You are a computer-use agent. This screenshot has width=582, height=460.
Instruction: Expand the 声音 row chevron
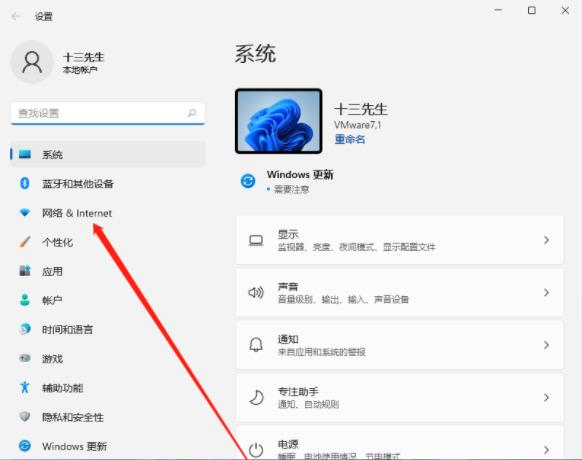pyautogui.click(x=546, y=293)
